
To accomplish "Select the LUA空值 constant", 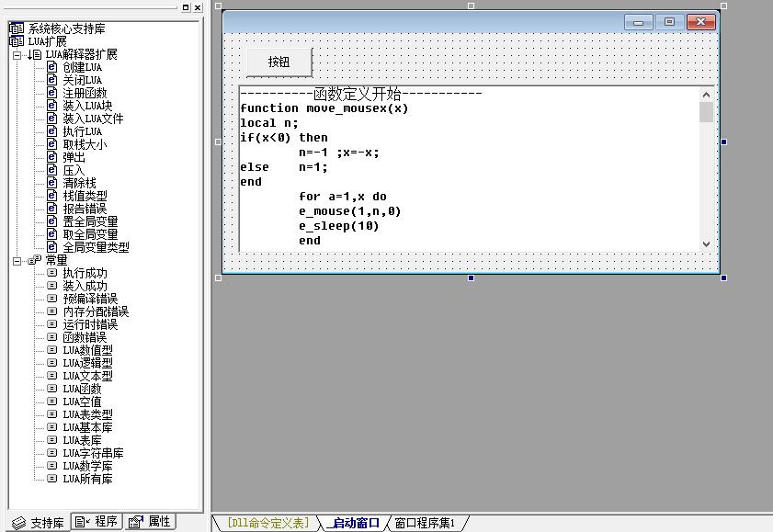I will [x=83, y=402].
